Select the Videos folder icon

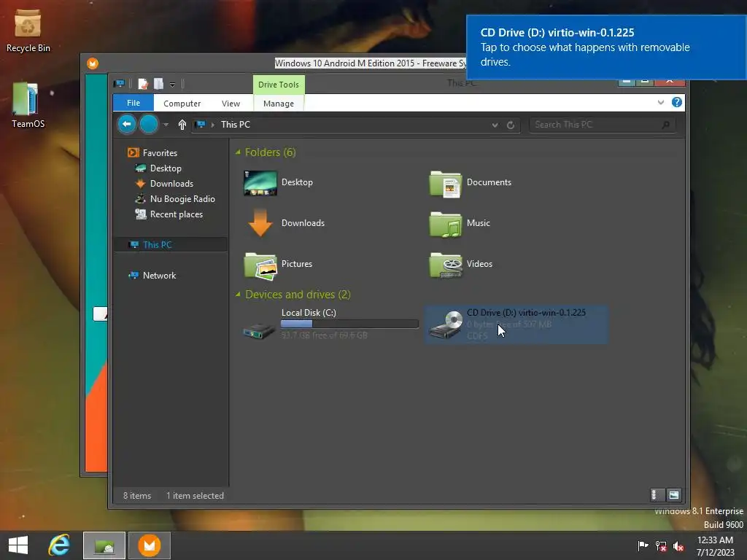[446, 265]
